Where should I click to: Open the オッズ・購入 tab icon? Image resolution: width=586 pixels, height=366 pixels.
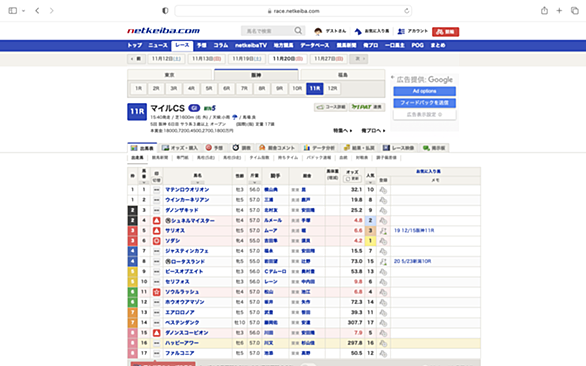coord(166,148)
